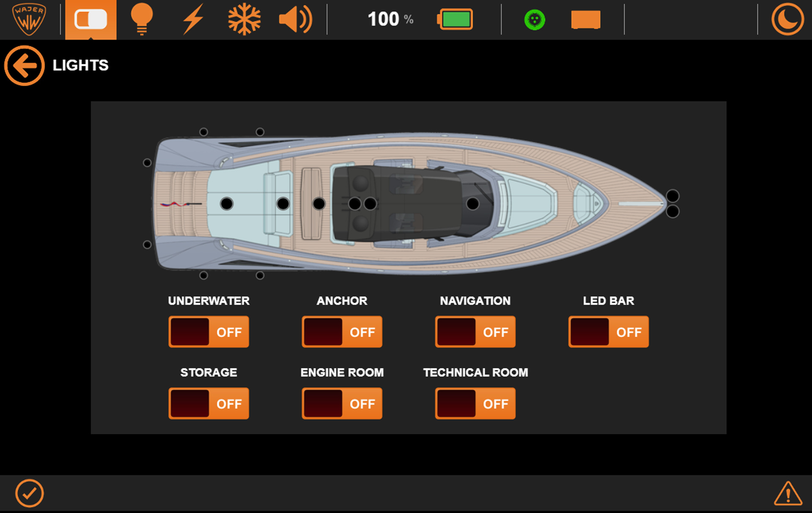Open the lightning bolt power section

[193, 19]
